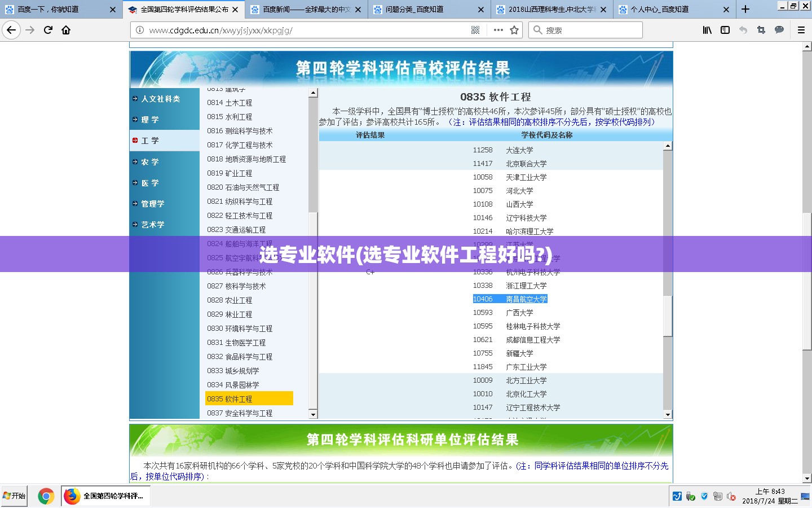
Task: Open 0814 土木工程 discipline
Action: point(230,103)
